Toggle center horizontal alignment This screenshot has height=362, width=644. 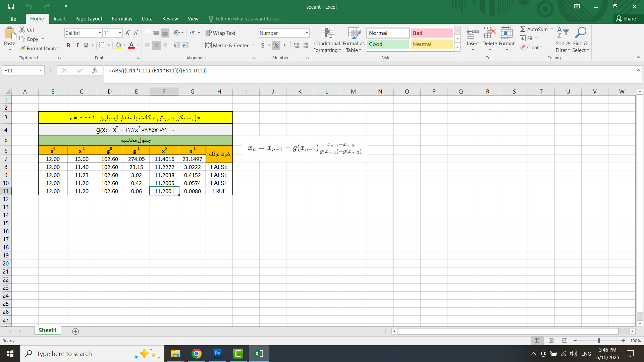(156, 45)
